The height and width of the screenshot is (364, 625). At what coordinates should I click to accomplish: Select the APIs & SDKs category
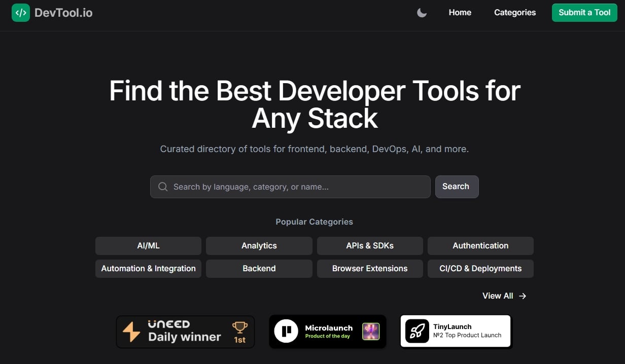pyautogui.click(x=370, y=246)
